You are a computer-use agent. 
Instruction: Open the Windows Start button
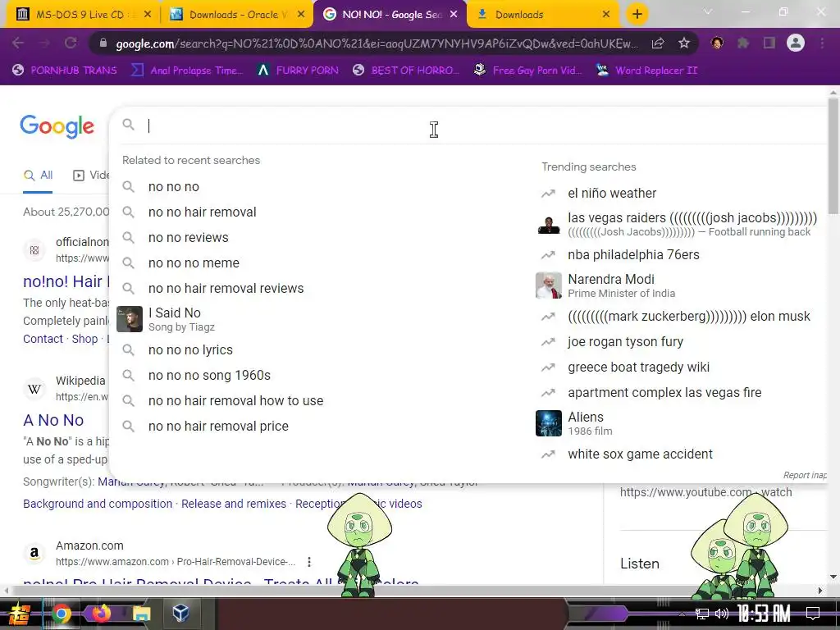(20, 614)
